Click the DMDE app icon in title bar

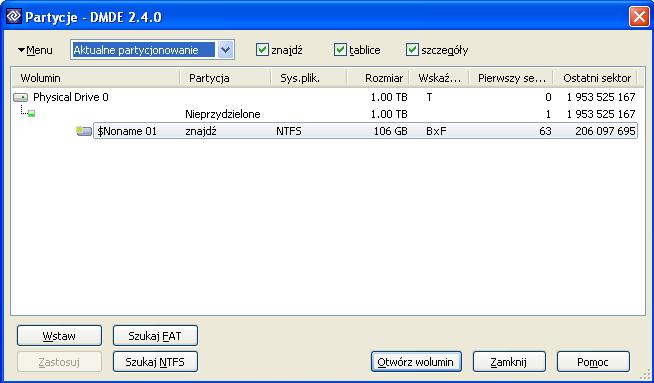click(x=14, y=16)
